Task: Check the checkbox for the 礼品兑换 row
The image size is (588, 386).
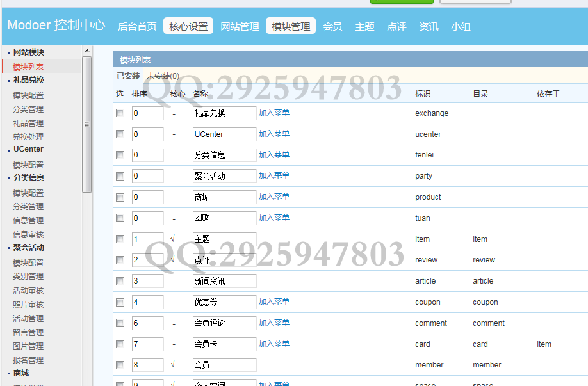Action: click(x=120, y=113)
